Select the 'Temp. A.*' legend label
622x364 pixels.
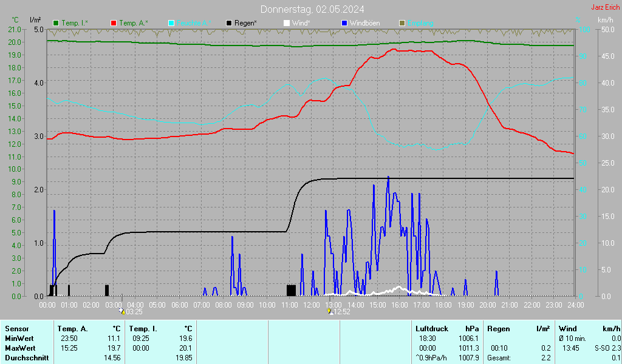point(133,23)
